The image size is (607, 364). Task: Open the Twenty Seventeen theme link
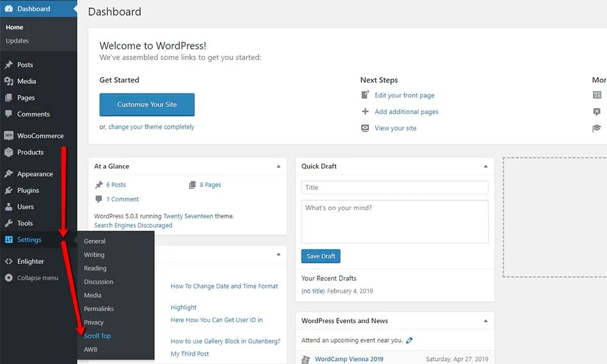[x=188, y=216]
